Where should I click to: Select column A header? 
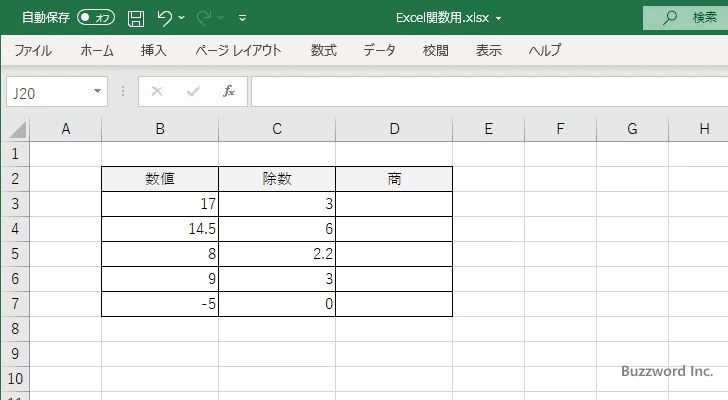click(65, 129)
